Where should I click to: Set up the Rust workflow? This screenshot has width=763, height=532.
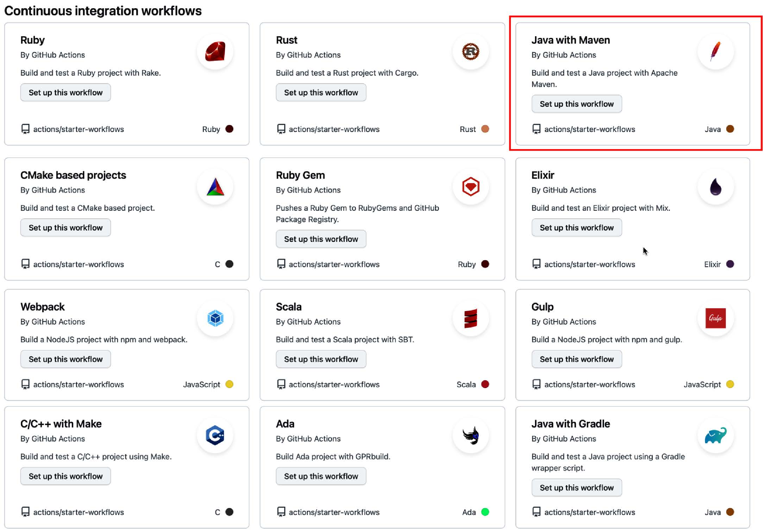321,92
